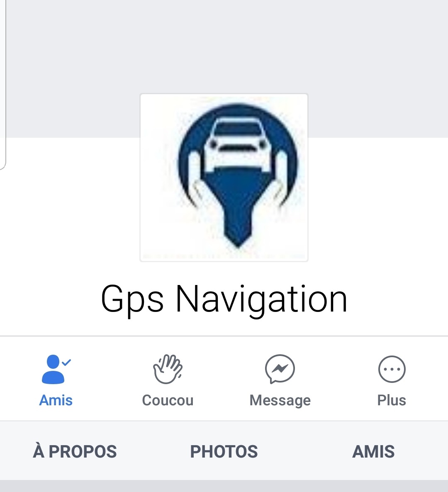This screenshot has height=492, width=448.
Task: Switch to the AMIS tab
Action: 373,451
